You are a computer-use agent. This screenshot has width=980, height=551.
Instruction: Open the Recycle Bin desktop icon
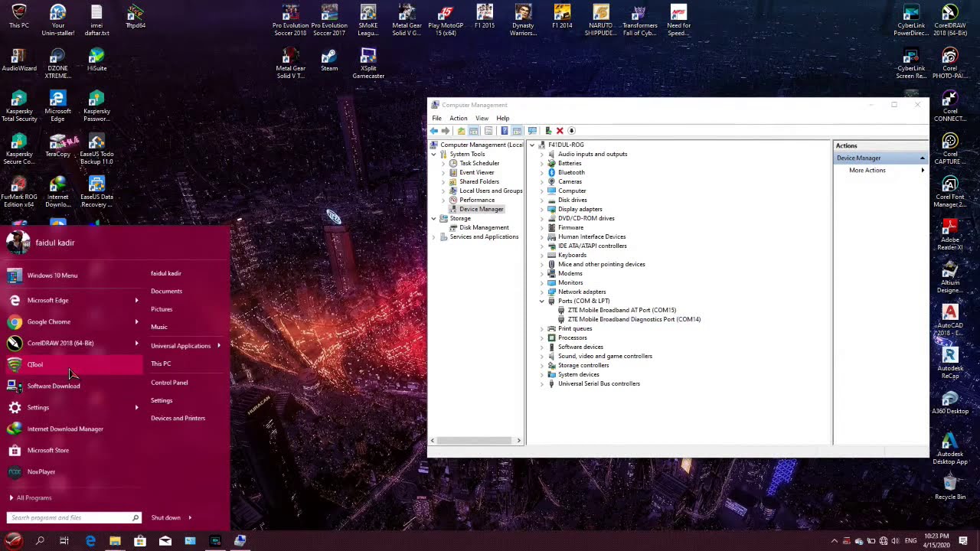[x=950, y=487]
